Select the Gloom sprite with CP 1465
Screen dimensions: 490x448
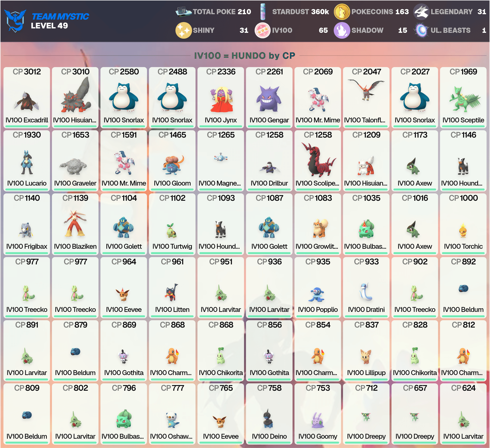[173, 165]
